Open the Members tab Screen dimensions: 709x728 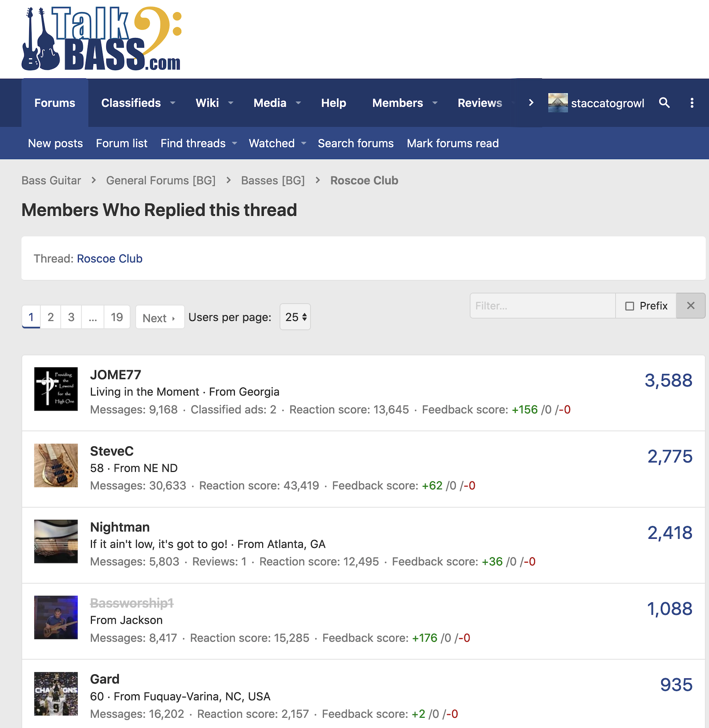(398, 103)
